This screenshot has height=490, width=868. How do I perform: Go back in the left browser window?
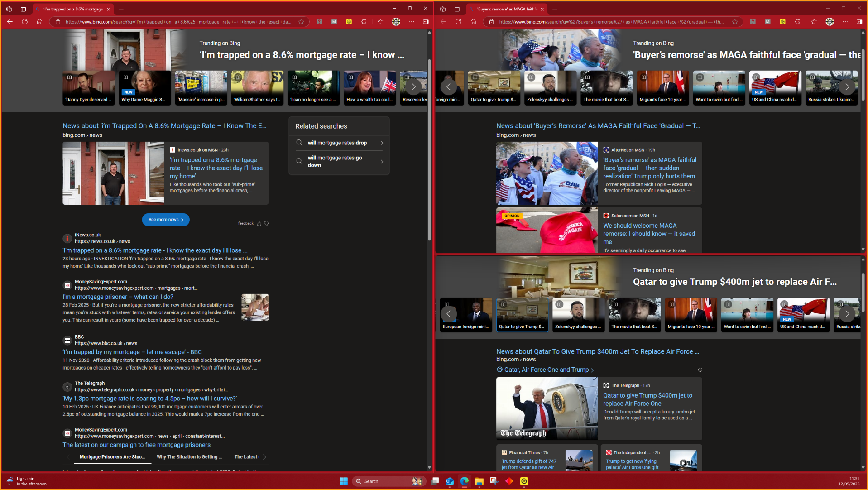[10, 22]
